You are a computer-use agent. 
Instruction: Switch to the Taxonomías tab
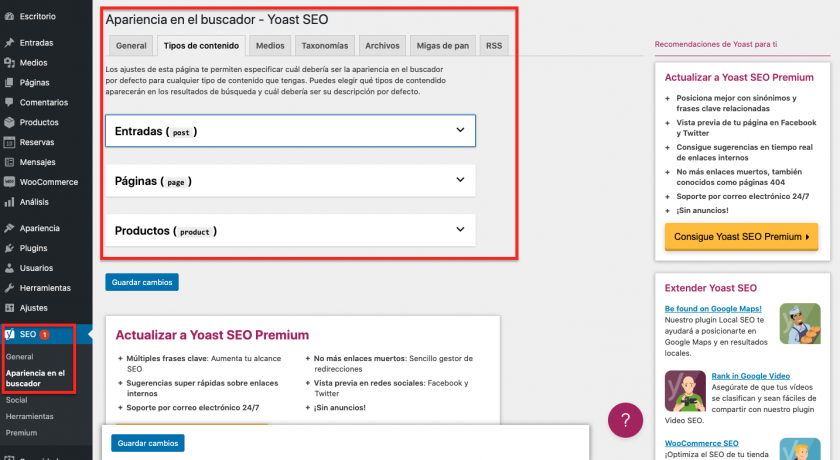[x=325, y=45]
